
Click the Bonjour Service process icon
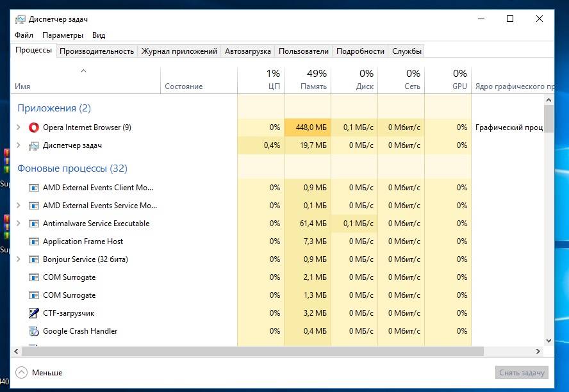[34, 259]
